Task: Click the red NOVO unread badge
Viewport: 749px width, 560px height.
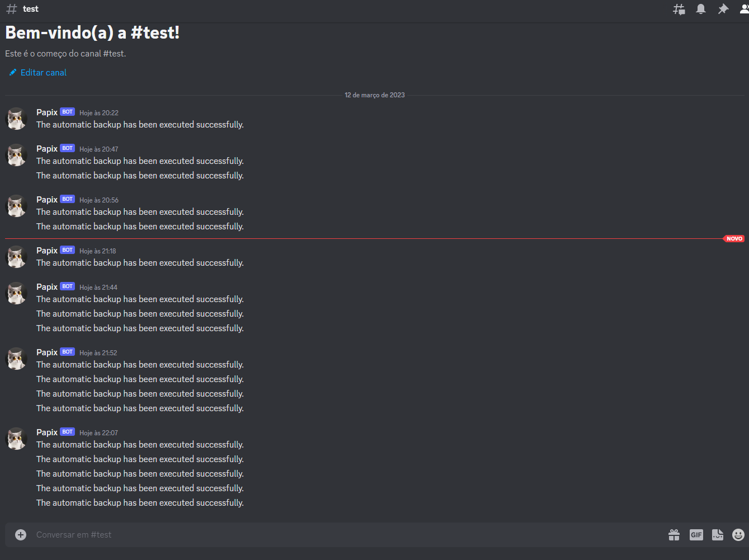Action: point(734,239)
